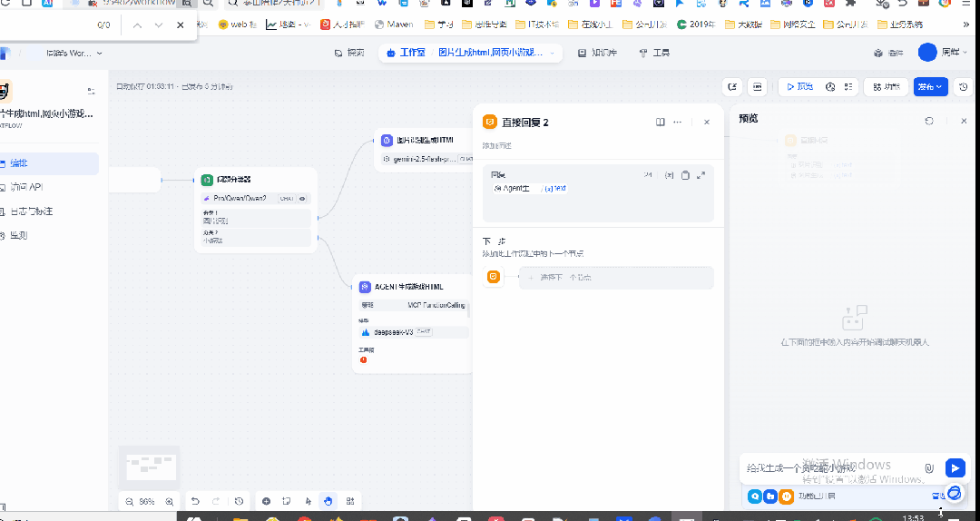The width and height of the screenshot is (980, 521).
Task: Close the 直接回复 2 node panel
Action: (x=707, y=122)
